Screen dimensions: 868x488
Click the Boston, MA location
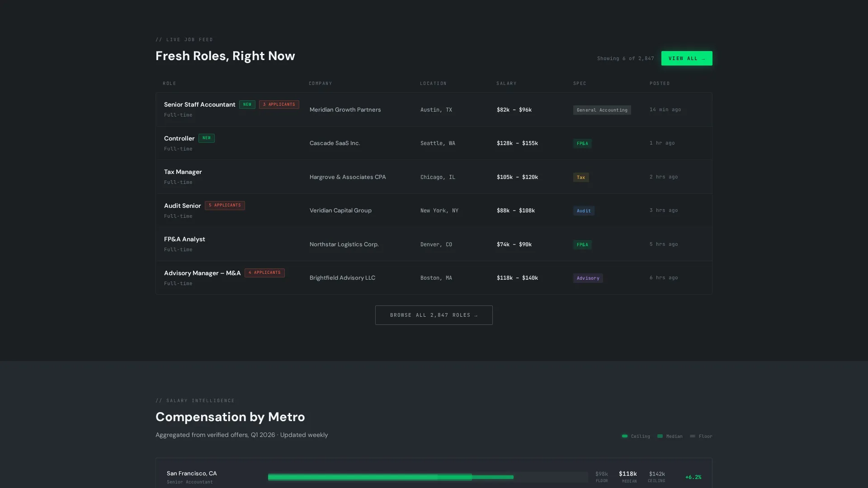pyautogui.click(x=436, y=277)
